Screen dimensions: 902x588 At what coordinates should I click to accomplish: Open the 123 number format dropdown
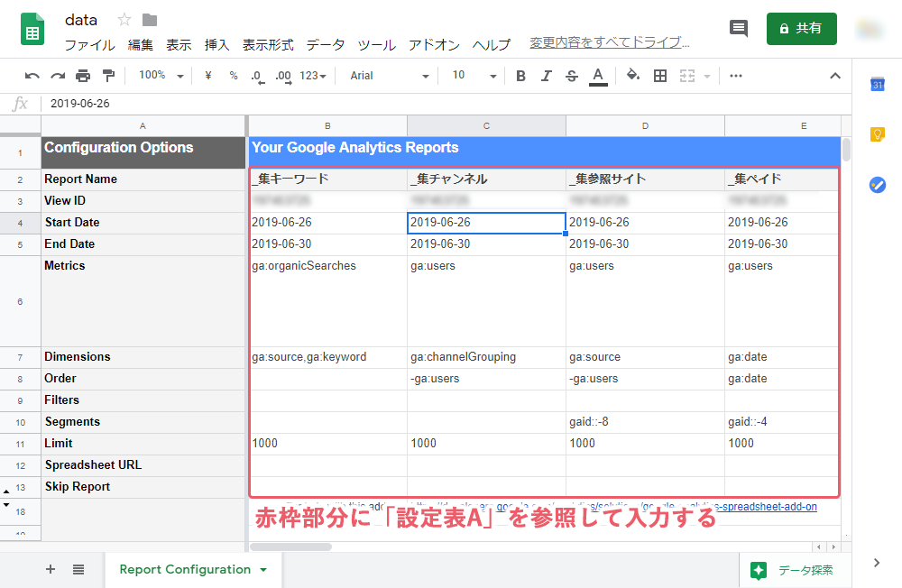tap(313, 76)
